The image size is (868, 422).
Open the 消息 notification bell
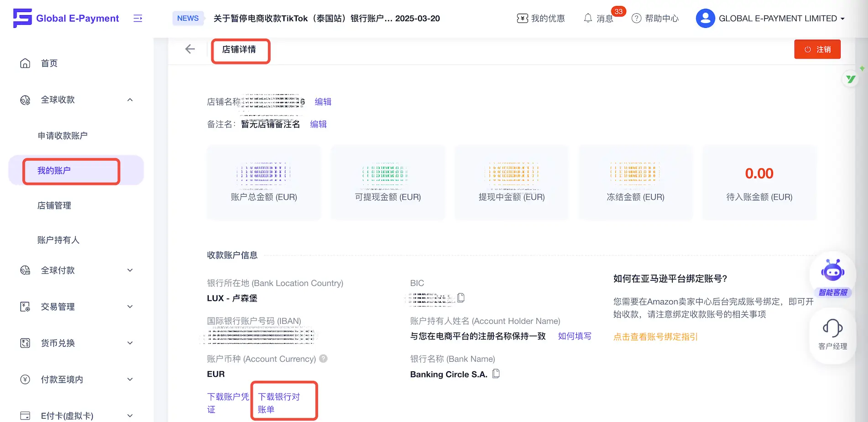(588, 18)
